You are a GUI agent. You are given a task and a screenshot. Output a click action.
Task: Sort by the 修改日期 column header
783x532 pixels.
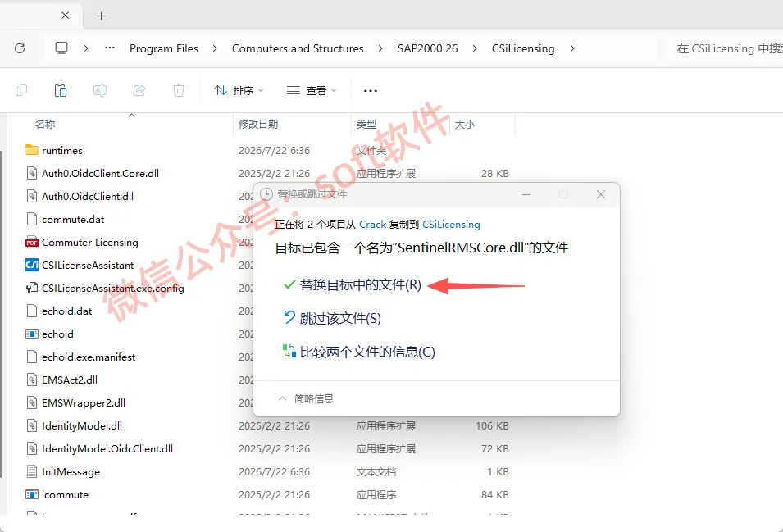point(258,125)
